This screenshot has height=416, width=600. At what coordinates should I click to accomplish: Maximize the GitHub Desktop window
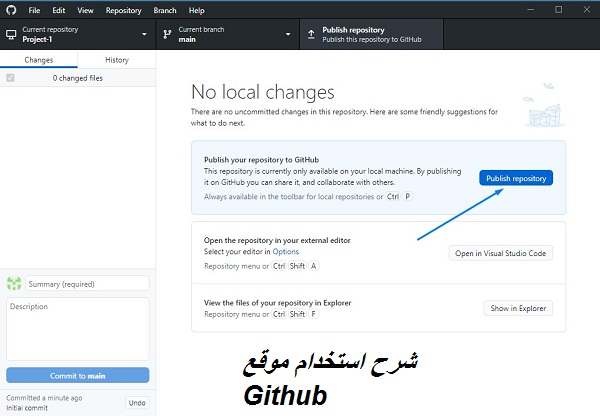pyautogui.click(x=559, y=10)
